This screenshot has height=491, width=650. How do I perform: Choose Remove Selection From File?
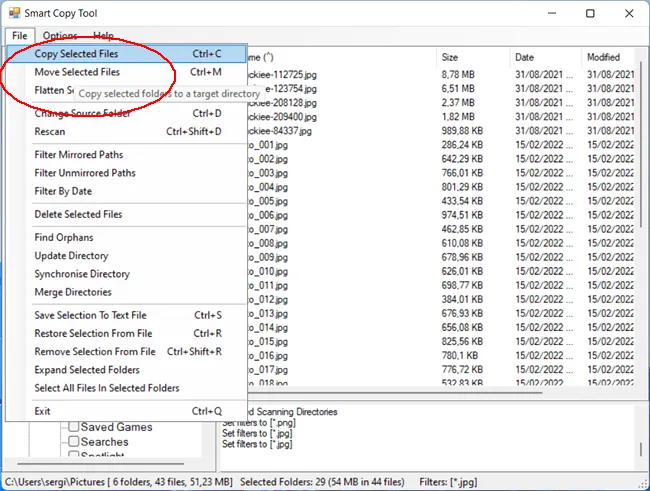(127, 352)
